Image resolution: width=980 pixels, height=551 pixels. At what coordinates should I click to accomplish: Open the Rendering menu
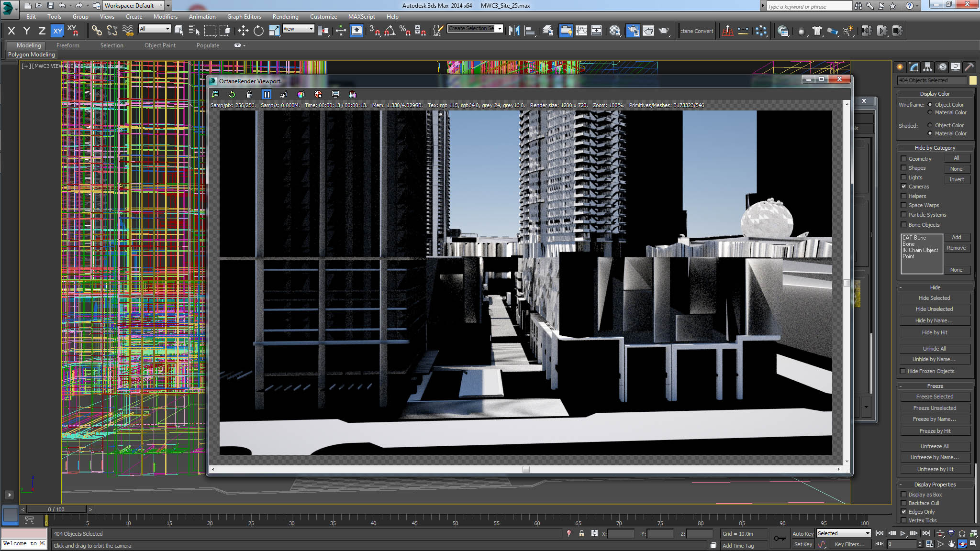pos(285,17)
